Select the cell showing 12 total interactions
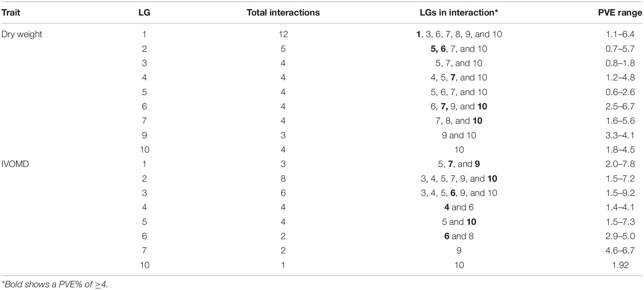 point(283,34)
